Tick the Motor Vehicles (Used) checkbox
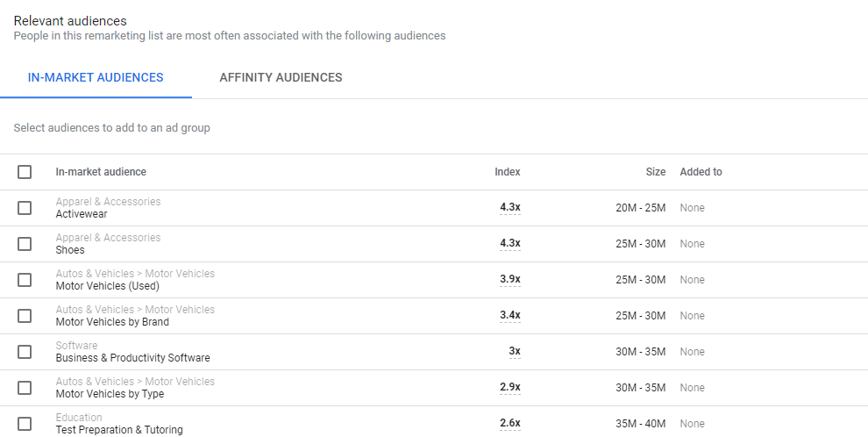Viewport: 868px width, 437px height. 25,280
